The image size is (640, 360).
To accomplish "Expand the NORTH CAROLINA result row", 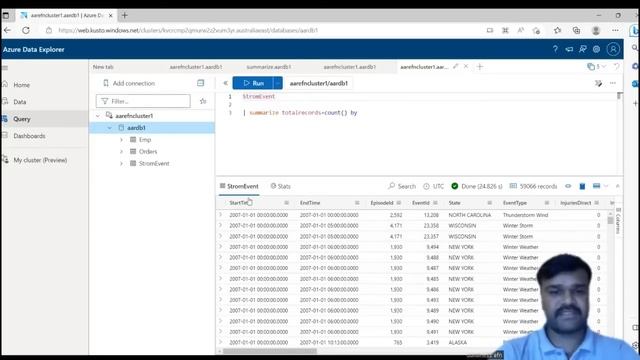I will pos(221,215).
